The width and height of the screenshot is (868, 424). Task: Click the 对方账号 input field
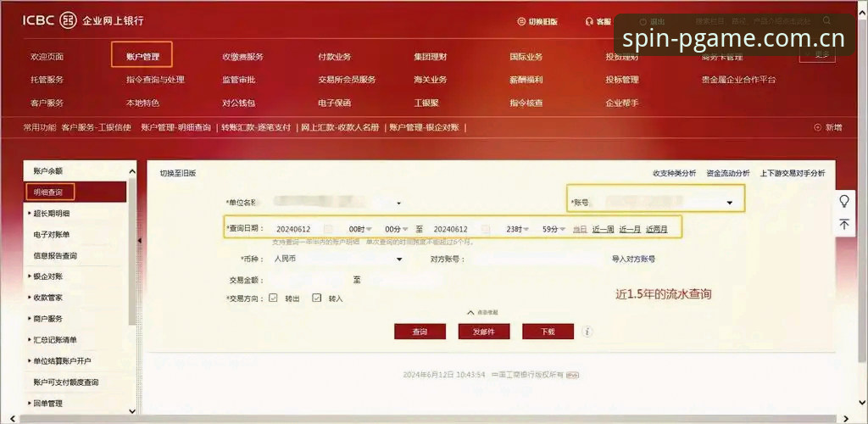tap(537, 259)
